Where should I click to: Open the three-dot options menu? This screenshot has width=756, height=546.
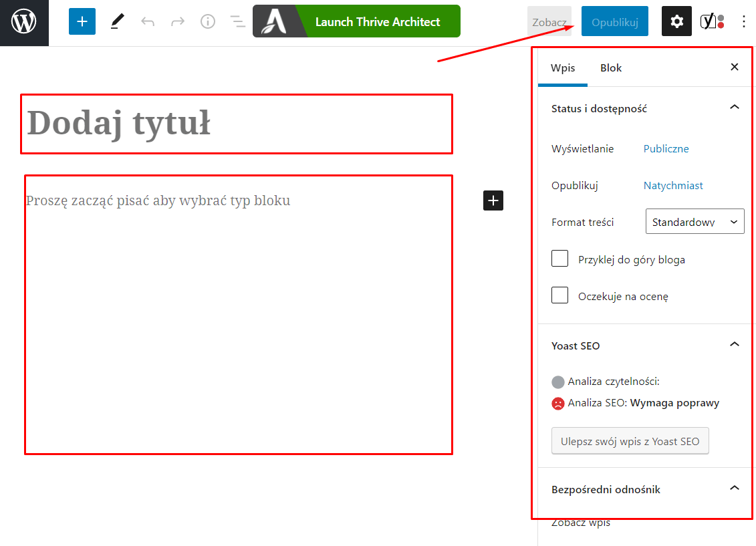pos(744,22)
